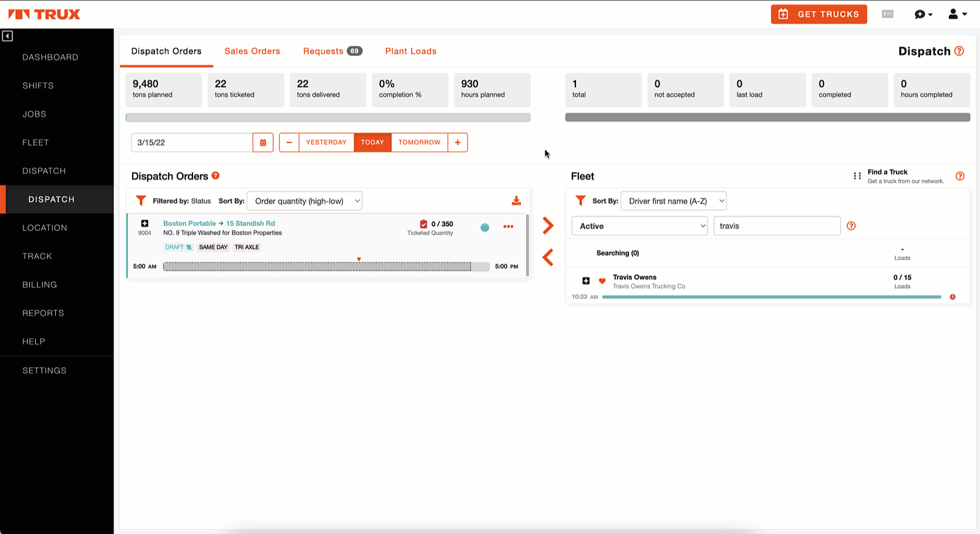Click the TRI AXLE tag
Image resolution: width=980 pixels, height=534 pixels.
(247, 247)
